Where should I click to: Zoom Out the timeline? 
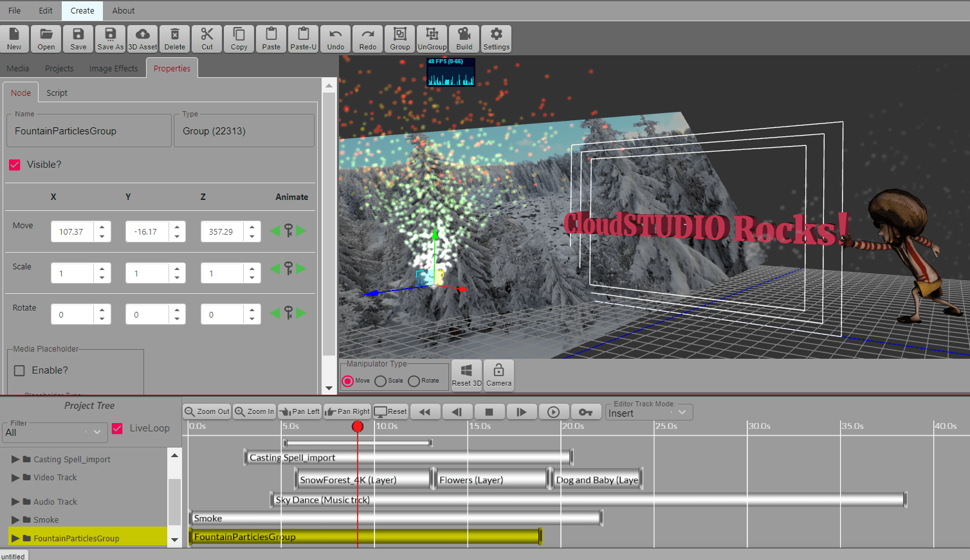(x=207, y=411)
